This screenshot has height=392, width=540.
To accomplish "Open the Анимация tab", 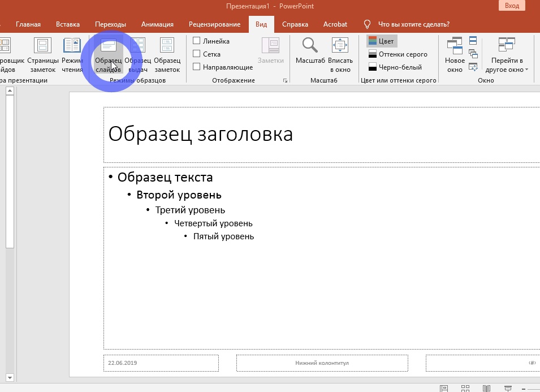I will coord(157,24).
